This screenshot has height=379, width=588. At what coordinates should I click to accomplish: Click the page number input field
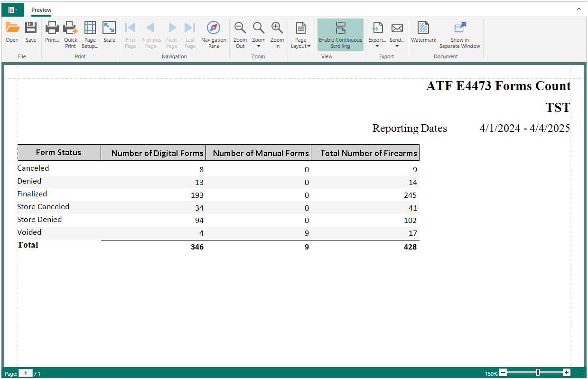click(x=26, y=373)
